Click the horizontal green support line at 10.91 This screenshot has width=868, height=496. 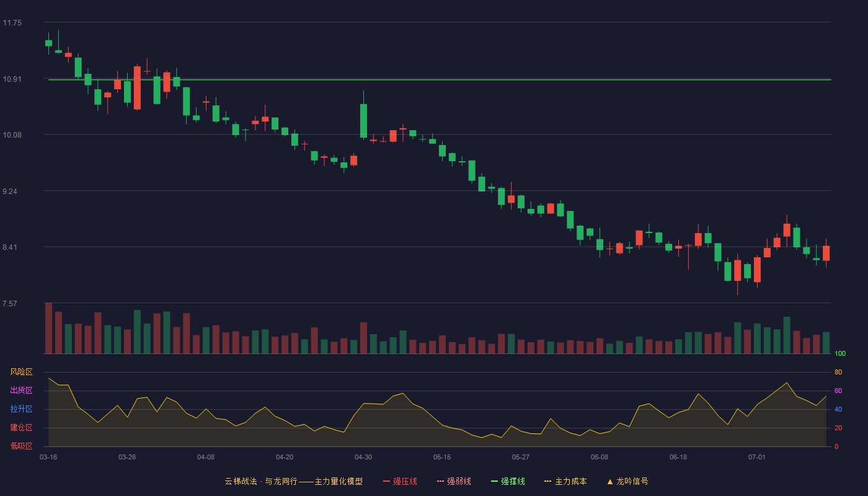point(440,79)
